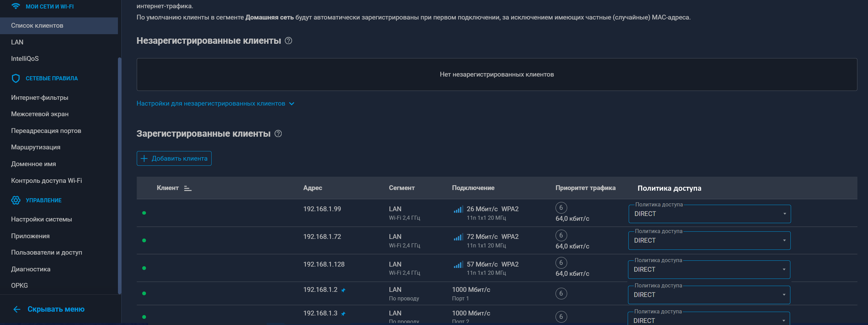
Task: Click help icon next to Незарегистрированные клиенты
Action: (288, 41)
